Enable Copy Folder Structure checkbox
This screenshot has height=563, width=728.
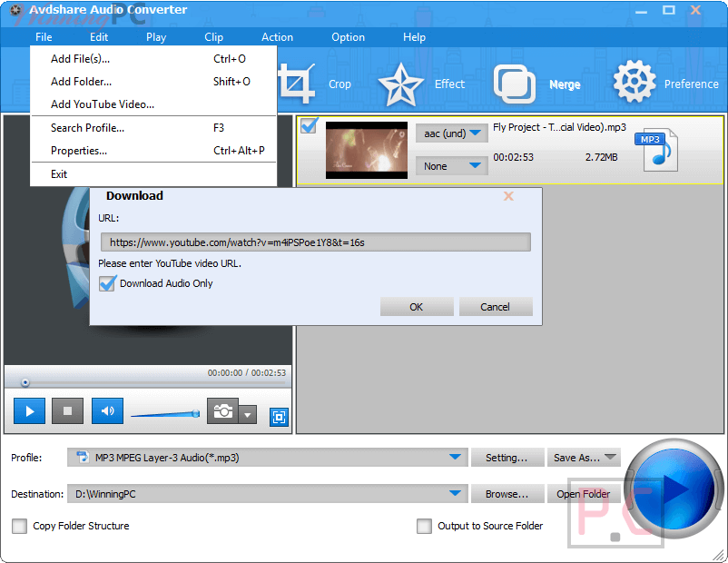[19, 526]
